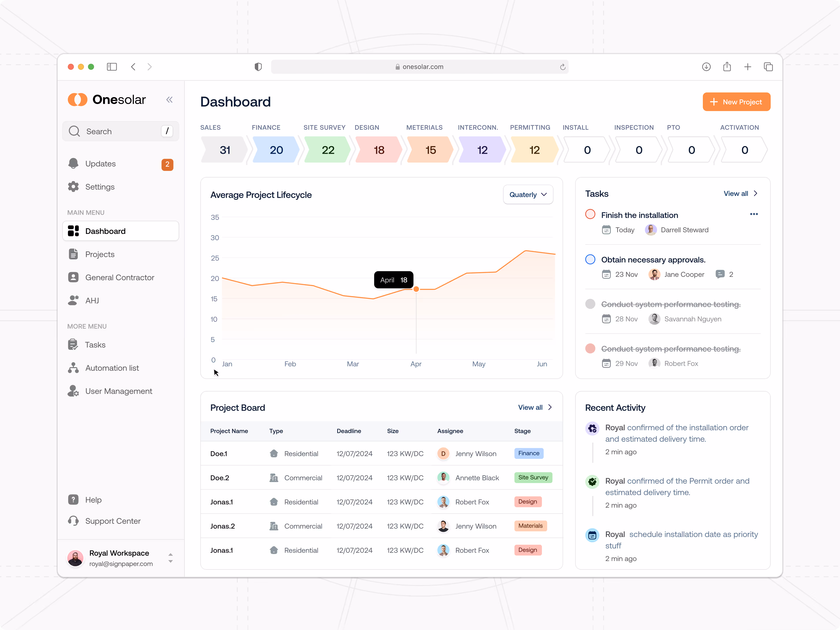Mark Finish the installation task complete
840x630 pixels.
pyautogui.click(x=590, y=214)
